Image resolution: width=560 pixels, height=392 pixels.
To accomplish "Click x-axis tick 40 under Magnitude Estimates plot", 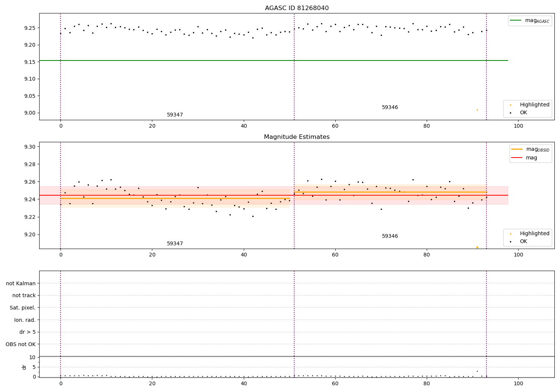I will tap(244, 255).
